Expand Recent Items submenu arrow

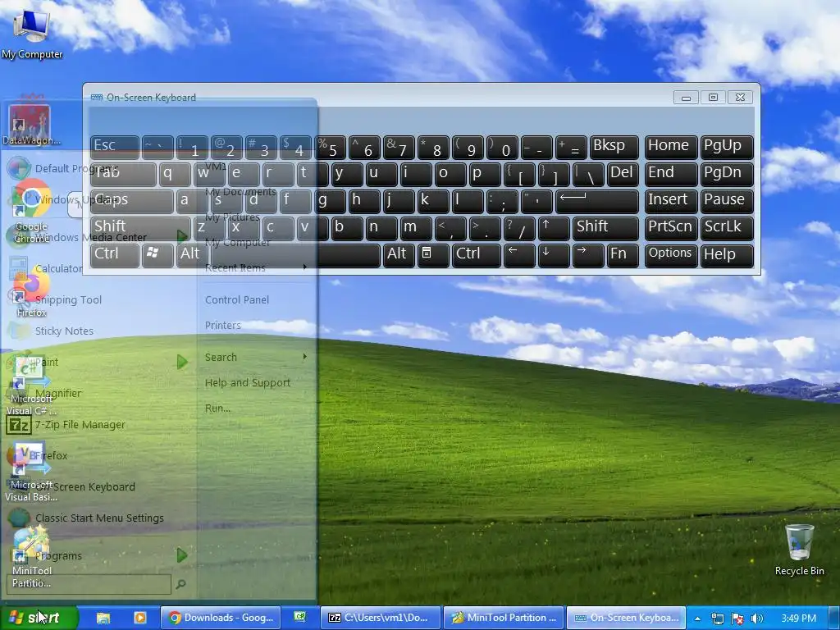305,267
